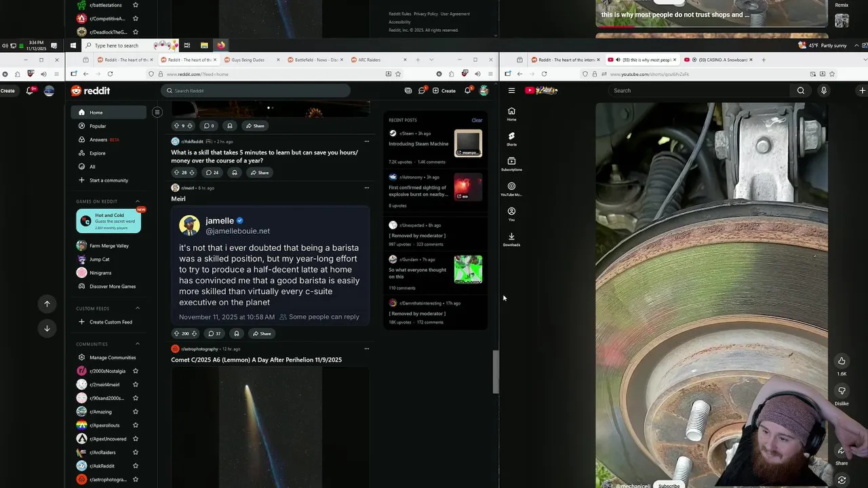Click Create post button in Reddit header

click(444, 90)
